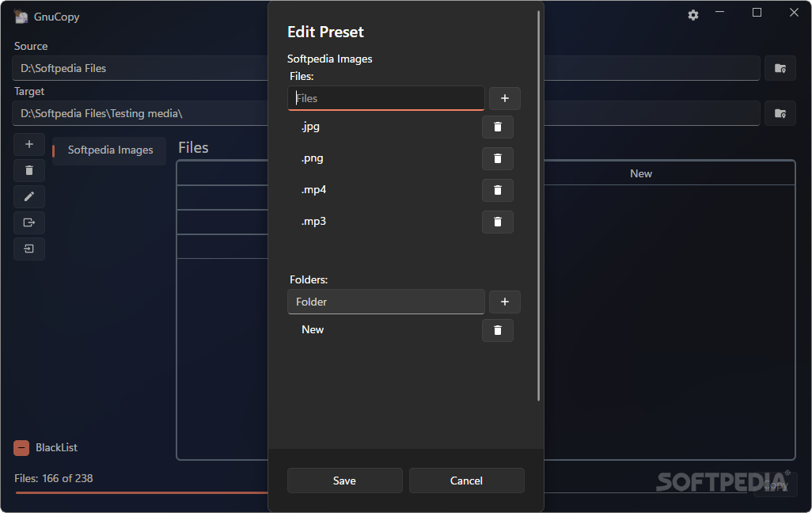Viewport: 812px width, 513px height.
Task: Select the .png extension text
Action: tap(313, 158)
